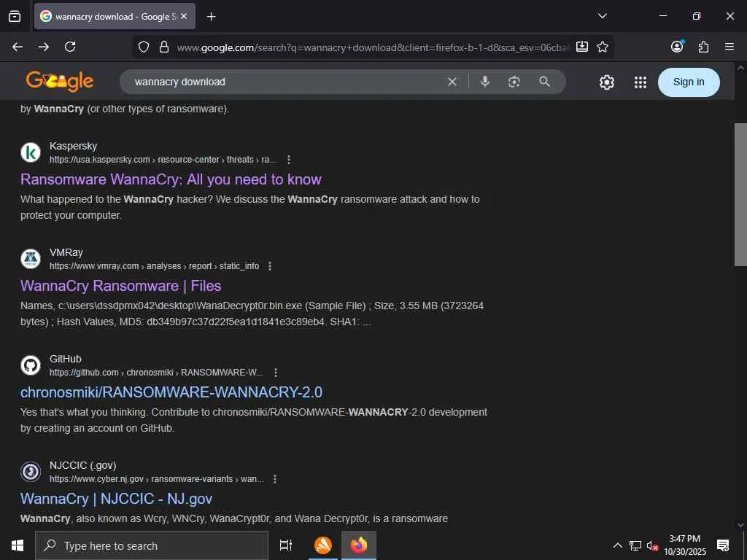Open Google quick settings gear

tap(606, 82)
